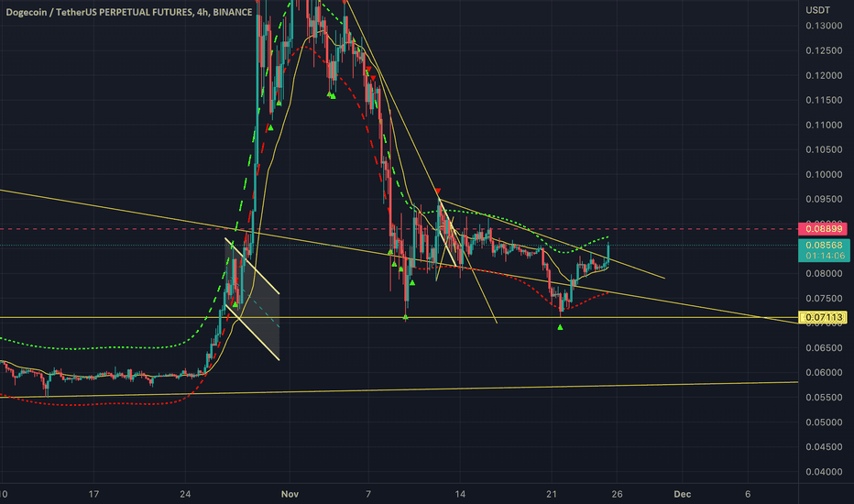Click the 0.13000 price axis label
The width and height of the screenshot is (854, 504).
[x=824, y=26]
